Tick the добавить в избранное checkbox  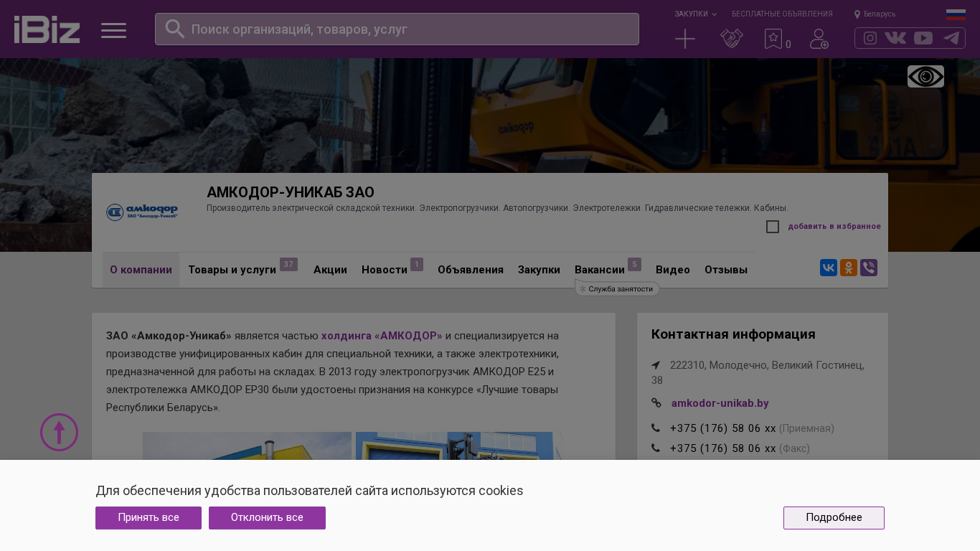pos(773,227)
